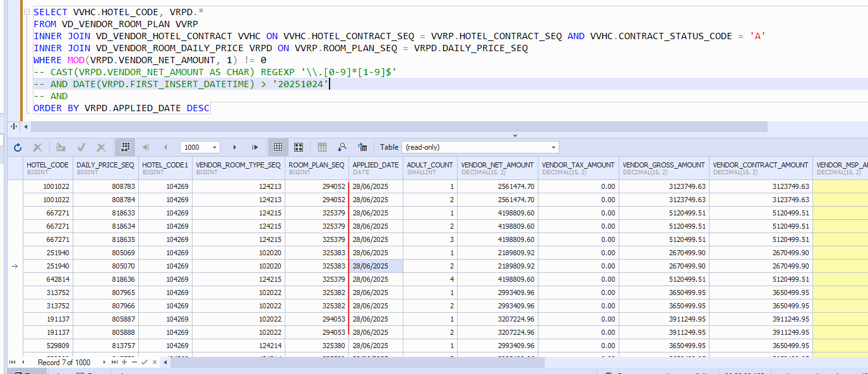
Task: Click the ORDER BY line in SQL editor
Action: tap(121, 108)
